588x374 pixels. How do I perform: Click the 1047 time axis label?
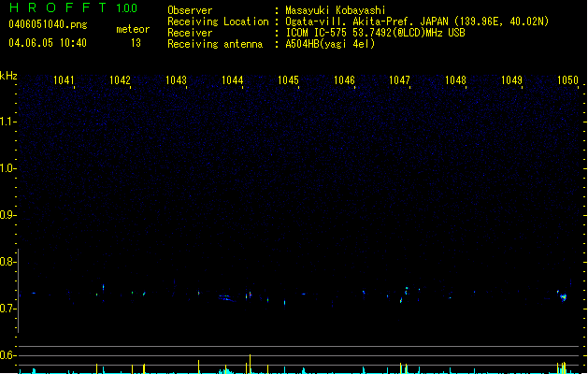[x=399, y=80]
